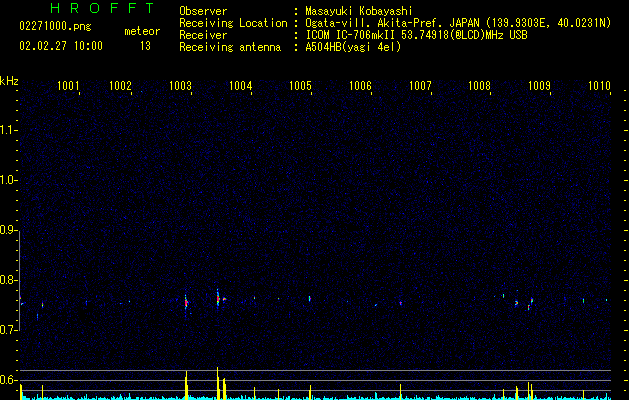The height and width of the screenshot is (400, 629).
Task: Click the Receiving Location label
Action: pyautogui.click(x=233, y=23)
